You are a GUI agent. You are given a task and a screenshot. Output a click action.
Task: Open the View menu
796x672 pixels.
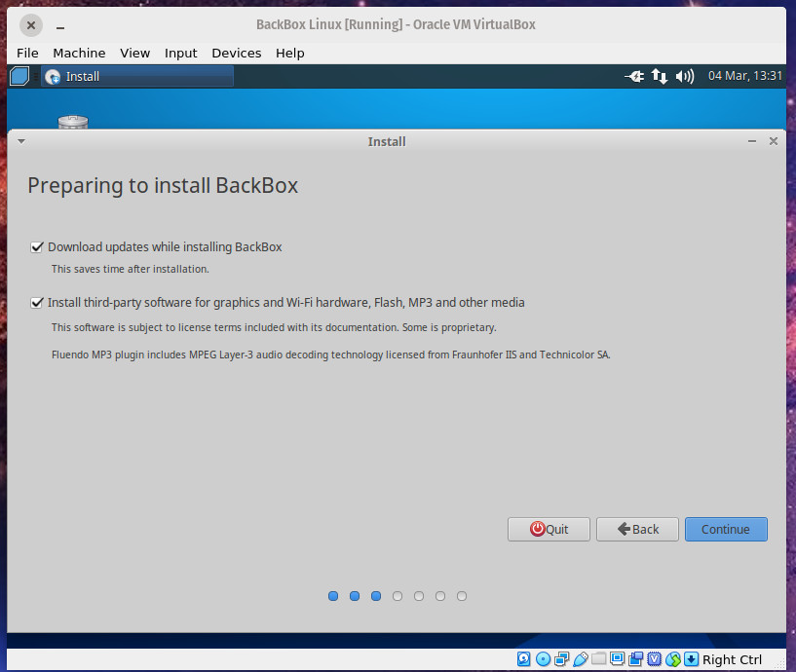click(134, 53)
